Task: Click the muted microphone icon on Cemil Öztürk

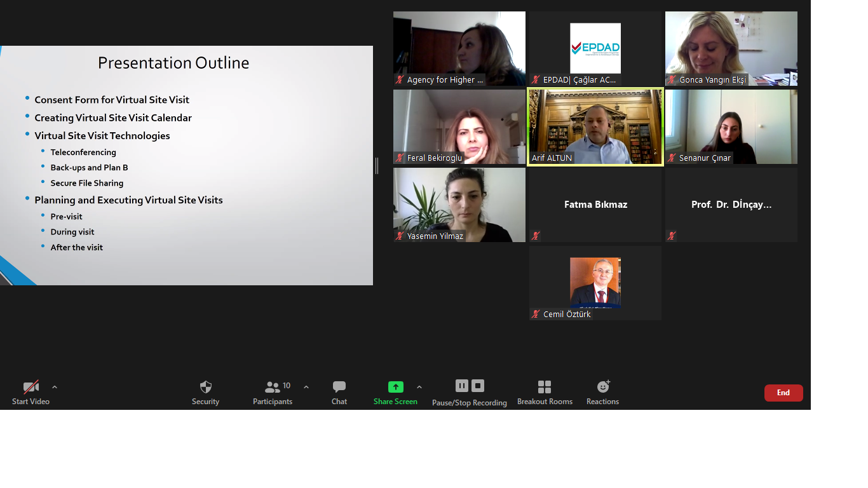Action: 536,314
